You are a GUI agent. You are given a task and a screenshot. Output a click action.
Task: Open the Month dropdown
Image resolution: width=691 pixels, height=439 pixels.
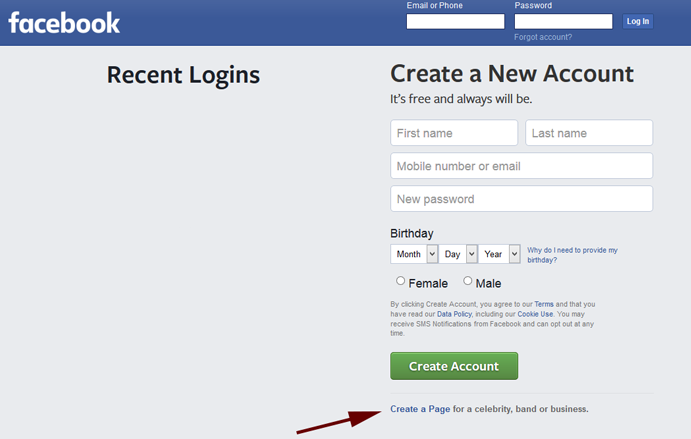(414, 254)
